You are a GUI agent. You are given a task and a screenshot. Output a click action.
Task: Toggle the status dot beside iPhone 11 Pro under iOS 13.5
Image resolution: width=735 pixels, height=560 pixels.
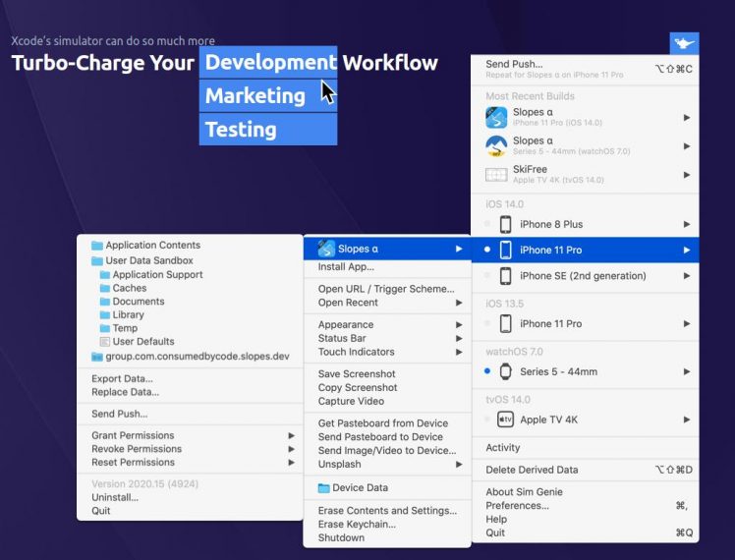(x=488, y=324)
